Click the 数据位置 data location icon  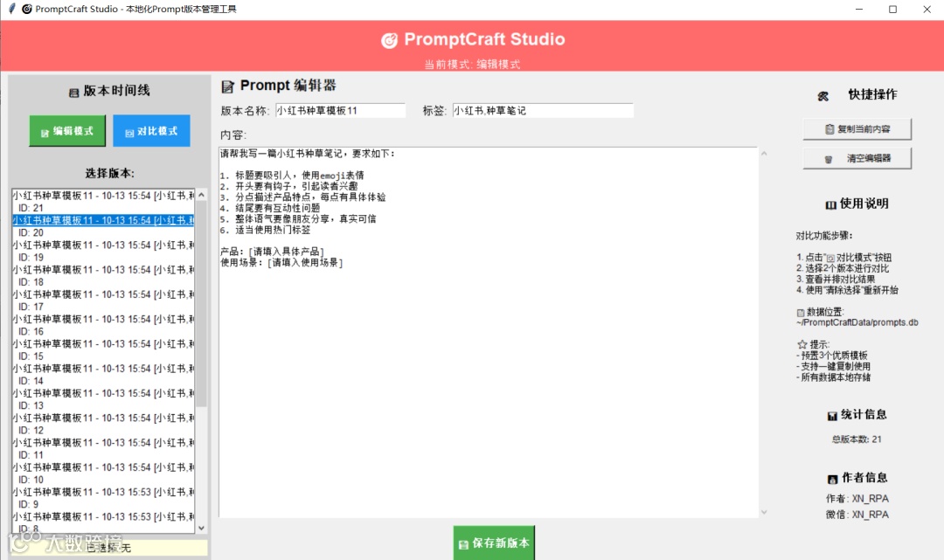[x=800, y=313]
